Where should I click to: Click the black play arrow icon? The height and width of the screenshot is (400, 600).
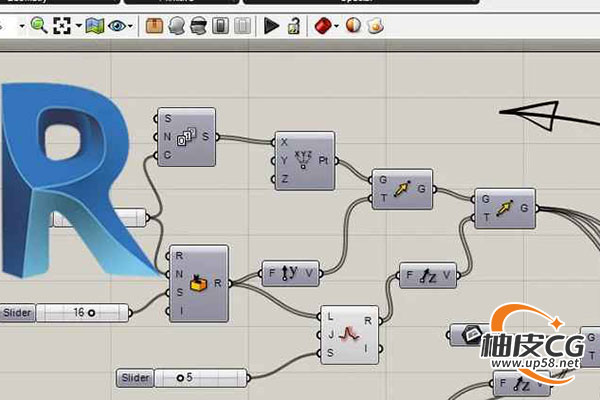pyautogui.click(x=271, y=26)
